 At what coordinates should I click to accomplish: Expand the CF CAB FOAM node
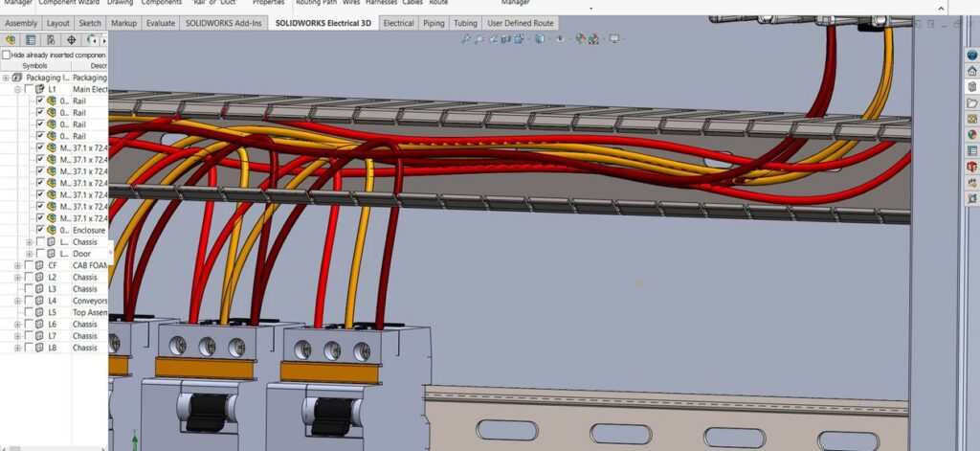click(17, 265)
